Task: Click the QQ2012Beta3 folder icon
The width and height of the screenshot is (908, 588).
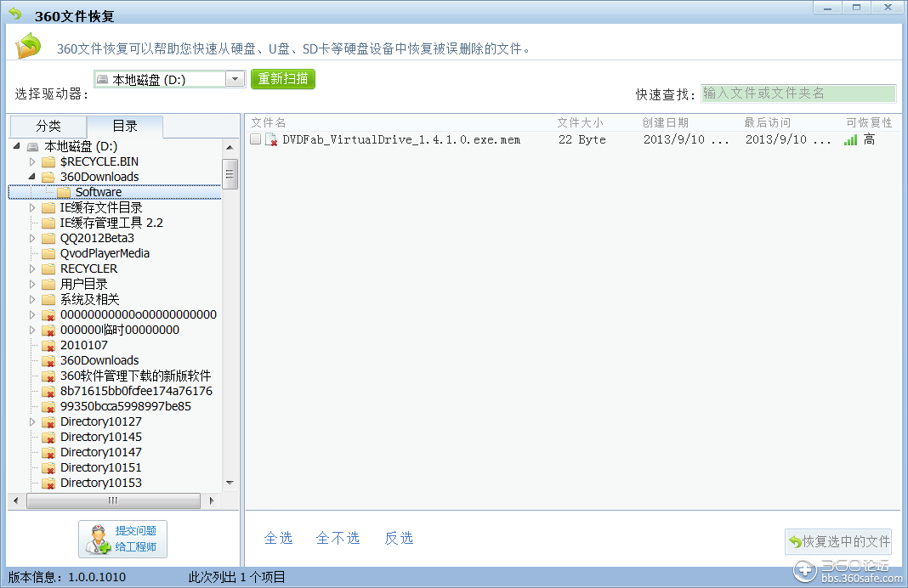Action: pos(48,238)
